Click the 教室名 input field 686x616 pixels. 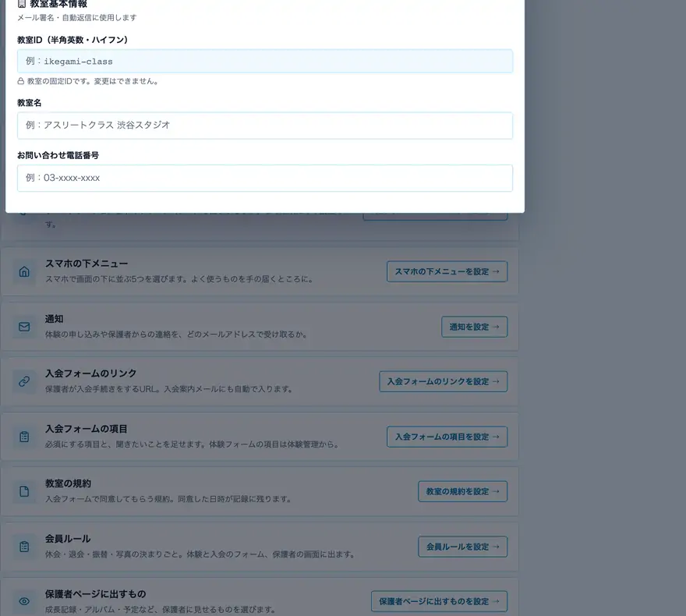(265, 126)
